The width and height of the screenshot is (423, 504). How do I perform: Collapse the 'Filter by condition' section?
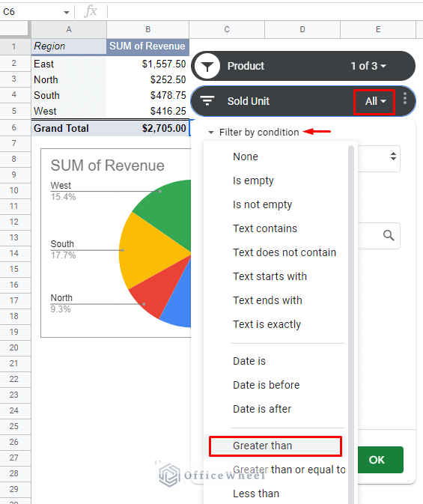pos(211,132)
